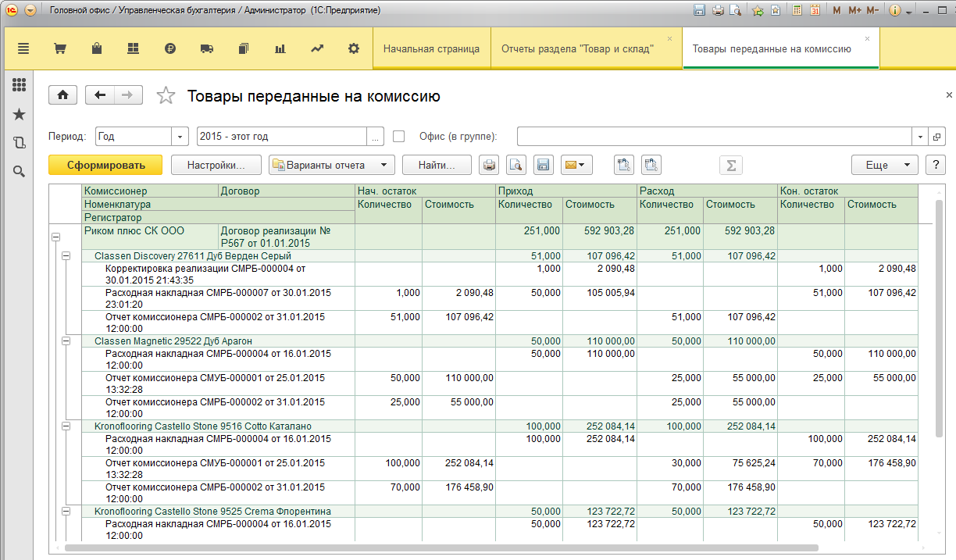This screenshot has width=956, height=560.
Task: Open the title bar info icon
Action: pos(894,11)
